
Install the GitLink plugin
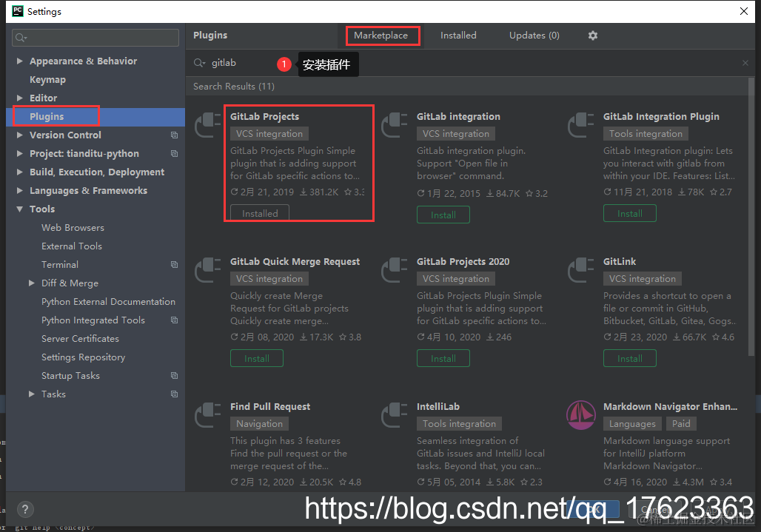(x=629, y=358)
